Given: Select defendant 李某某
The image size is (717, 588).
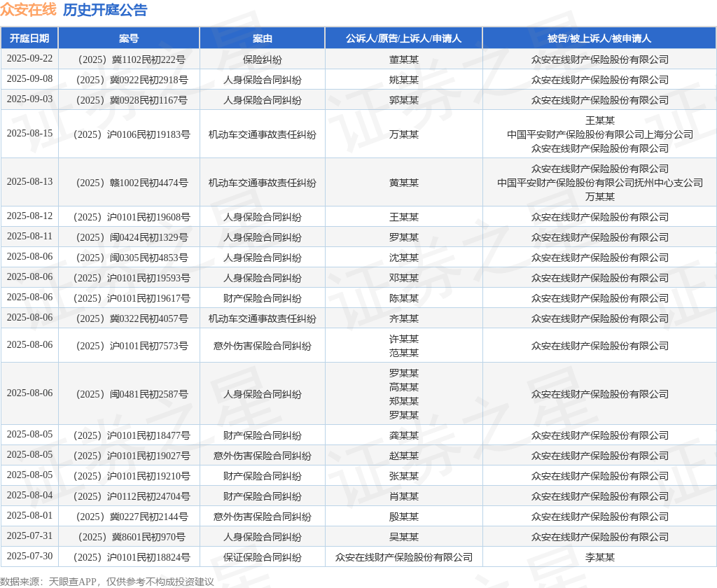Looking at the screenshot, I should 600,557.
